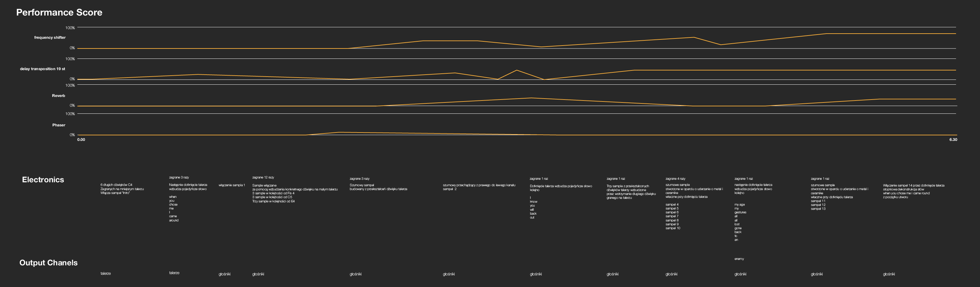Screen dimensions: 980x287
Task: Click the line 'Włącza sampel "Intro"'
Action: pyautogui.click(x=115, y=193)
